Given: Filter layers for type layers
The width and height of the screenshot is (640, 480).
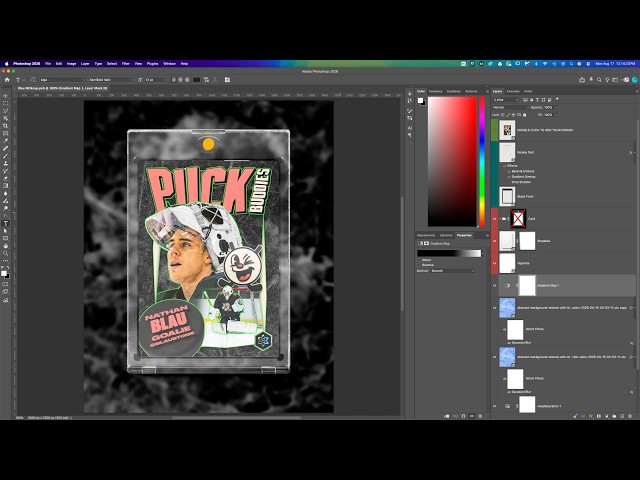Looking at the screenshot, I should tap(537, 100).
